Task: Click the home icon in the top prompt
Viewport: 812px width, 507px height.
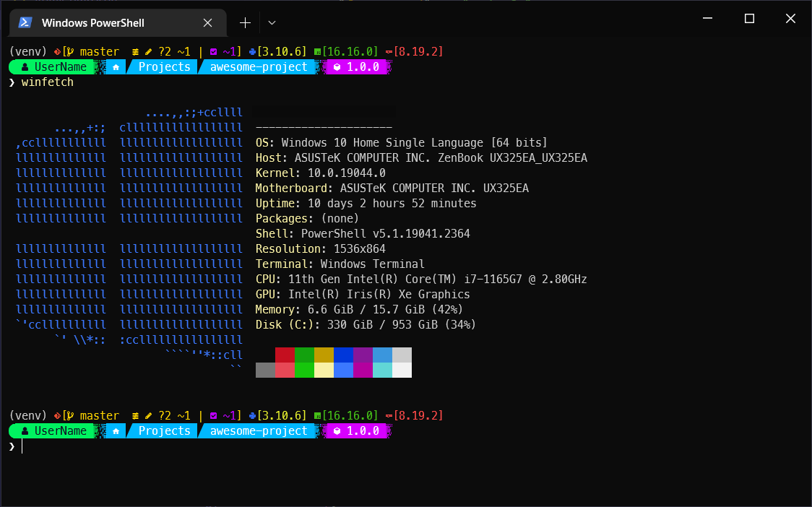Action: click(116, 67)
